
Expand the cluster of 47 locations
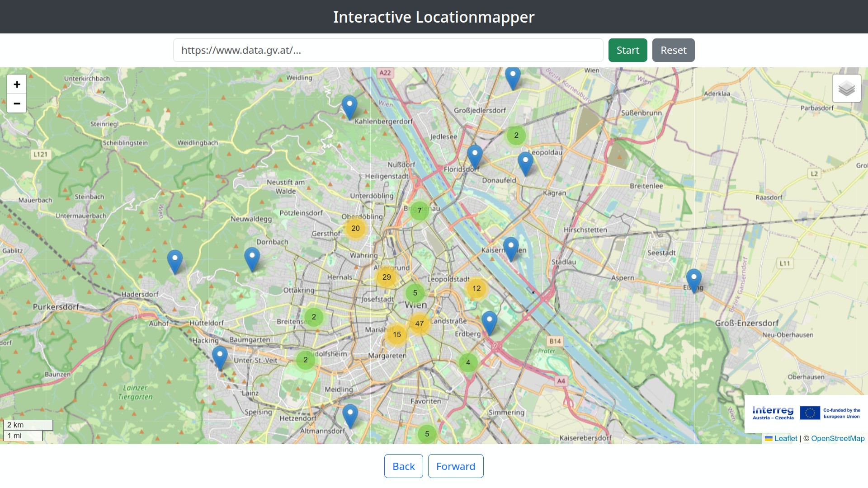click(x=420, y=324)
